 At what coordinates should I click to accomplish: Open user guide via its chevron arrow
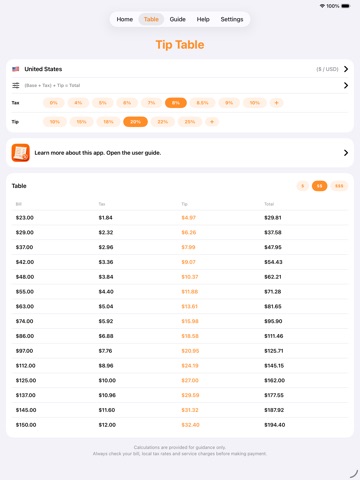coord(346,153)
